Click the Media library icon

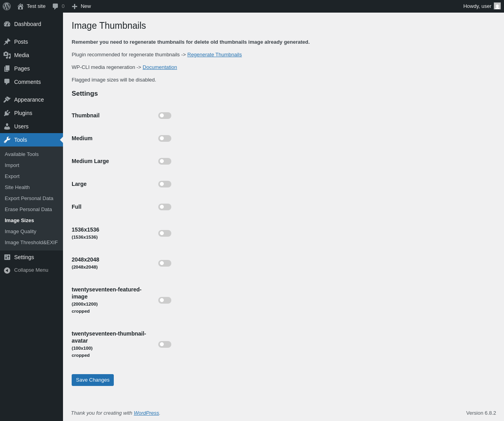coord(7,55)
